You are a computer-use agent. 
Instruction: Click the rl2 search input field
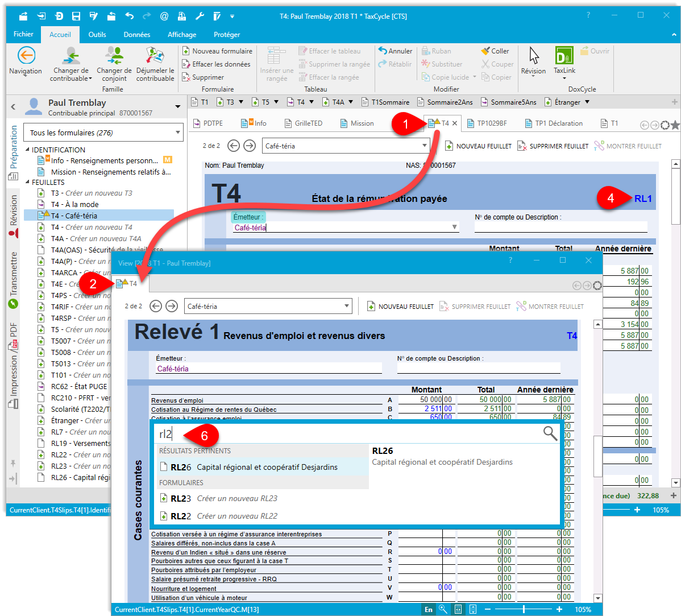point(347,433)
